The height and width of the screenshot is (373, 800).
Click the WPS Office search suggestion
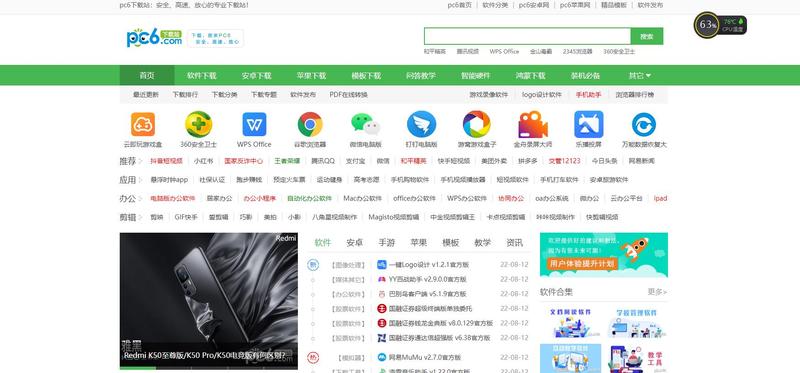point(504,52)
